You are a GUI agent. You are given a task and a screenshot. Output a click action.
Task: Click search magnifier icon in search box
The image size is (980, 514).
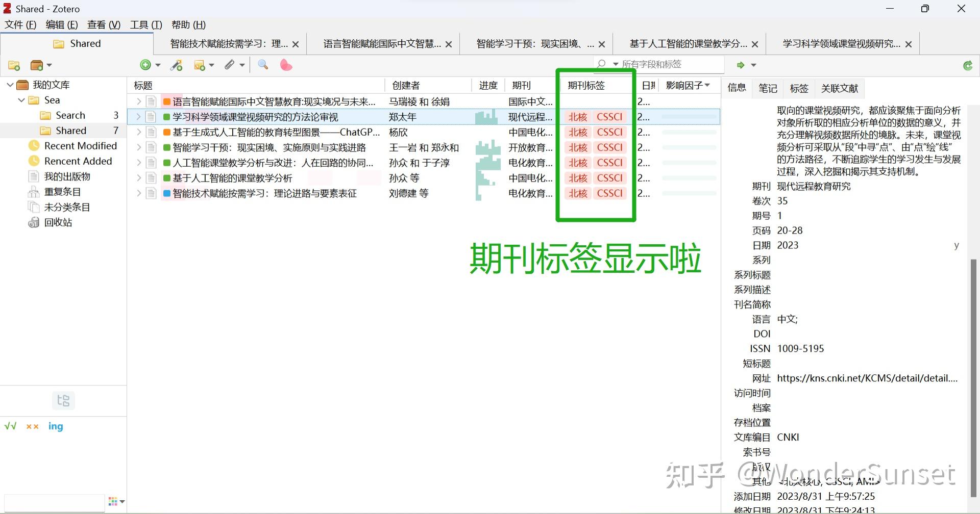pos(602,64)
